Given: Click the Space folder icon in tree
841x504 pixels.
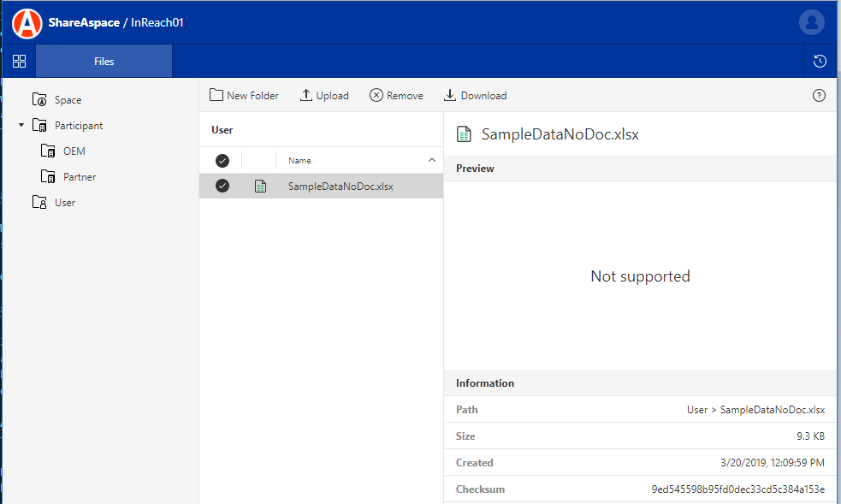Looking at the screenshot, I should tap(39, 100).
